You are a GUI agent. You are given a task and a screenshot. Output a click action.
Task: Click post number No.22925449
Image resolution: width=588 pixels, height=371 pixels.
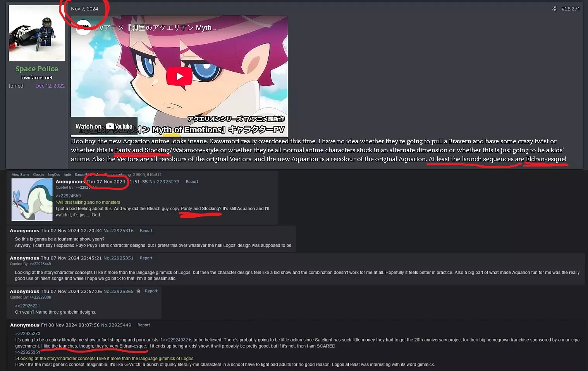click(x=116, y=325)
